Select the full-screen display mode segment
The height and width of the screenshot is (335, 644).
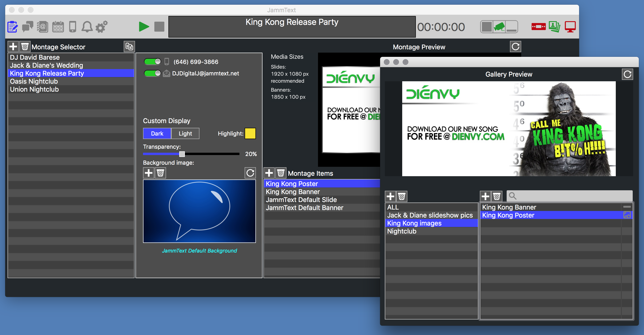[486, 27]
